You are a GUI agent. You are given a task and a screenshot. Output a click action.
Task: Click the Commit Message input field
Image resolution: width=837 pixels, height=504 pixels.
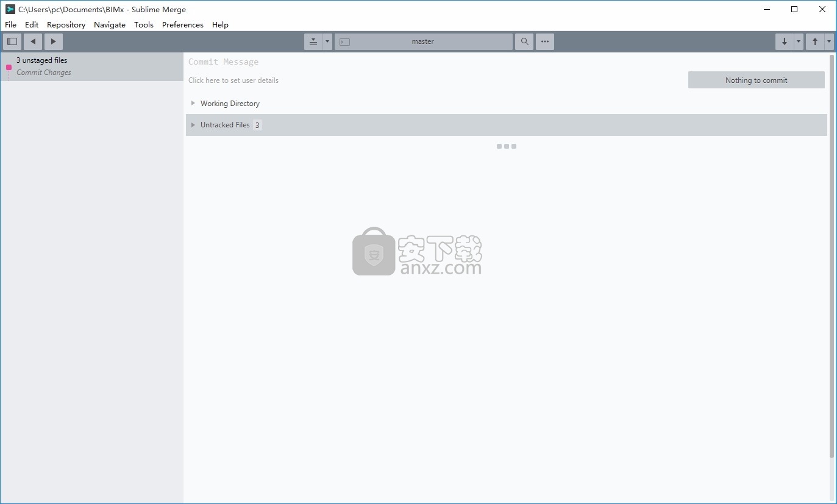[x=436, y=62]
